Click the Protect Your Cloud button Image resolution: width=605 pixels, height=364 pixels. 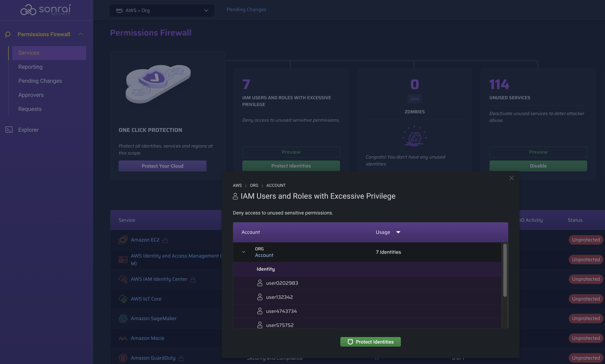coord(163,166)
